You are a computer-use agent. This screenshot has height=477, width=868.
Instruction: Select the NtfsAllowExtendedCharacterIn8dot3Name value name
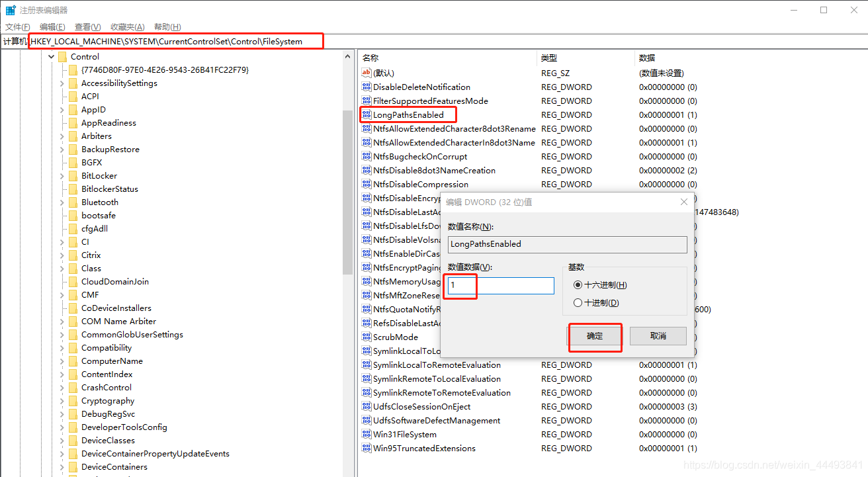(x=455, y=142)
